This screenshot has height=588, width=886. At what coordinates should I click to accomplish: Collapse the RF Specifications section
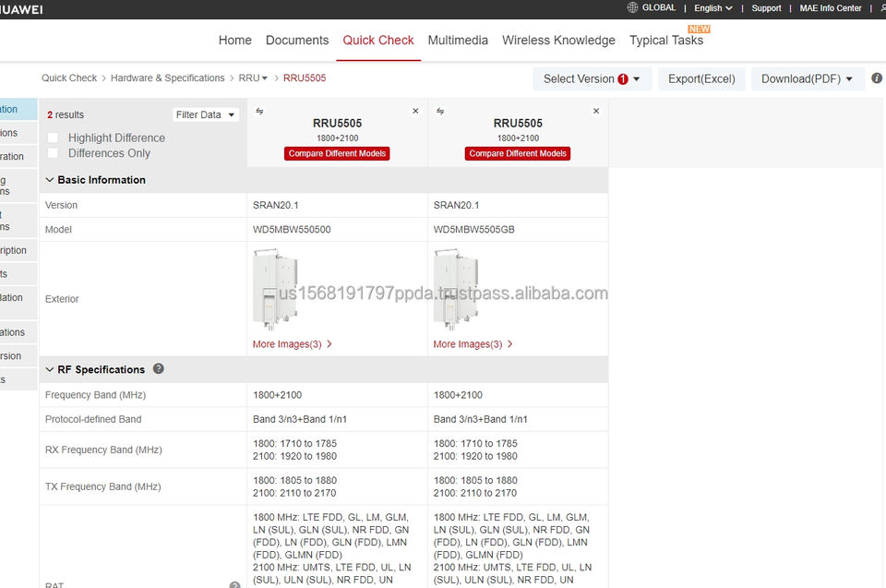50,369
